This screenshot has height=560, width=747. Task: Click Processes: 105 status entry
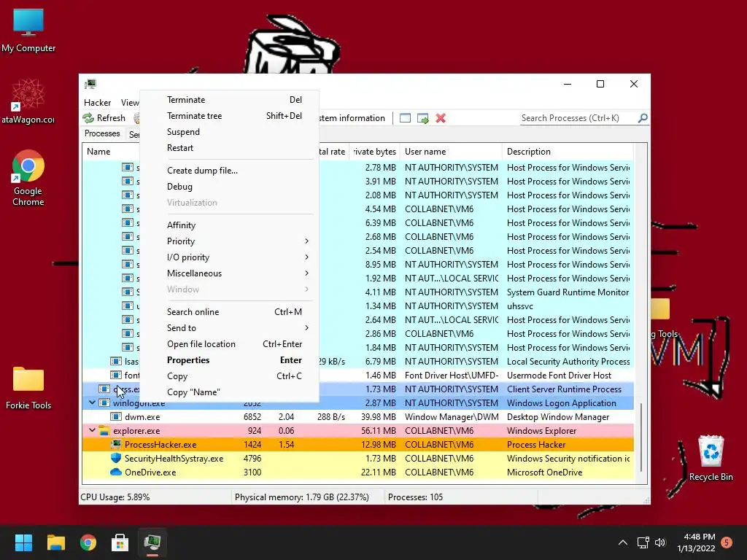click(415, 497)
